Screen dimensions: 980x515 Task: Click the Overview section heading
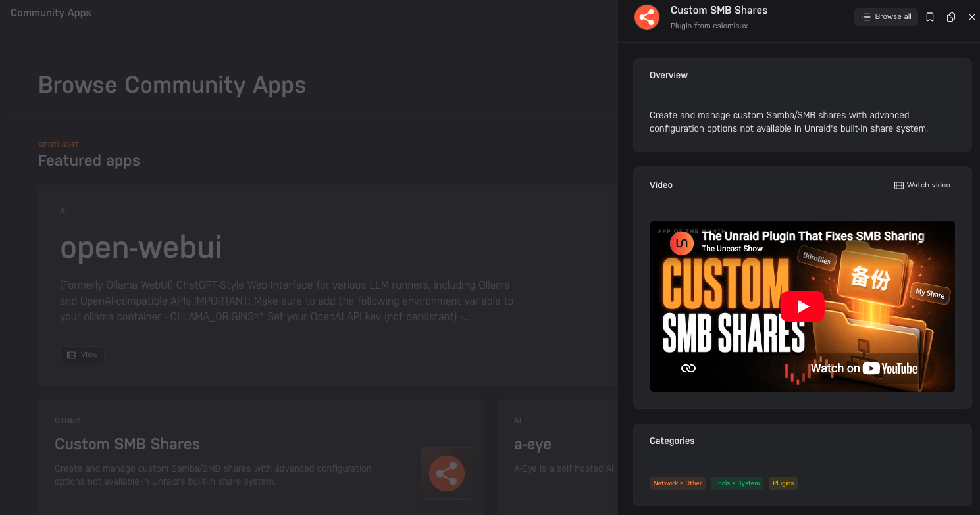pos(669,75)
